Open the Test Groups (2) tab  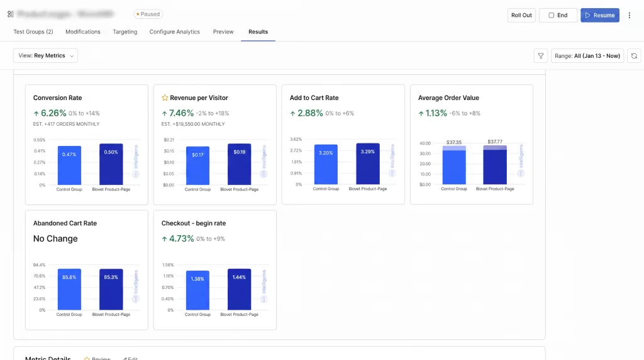33,31
